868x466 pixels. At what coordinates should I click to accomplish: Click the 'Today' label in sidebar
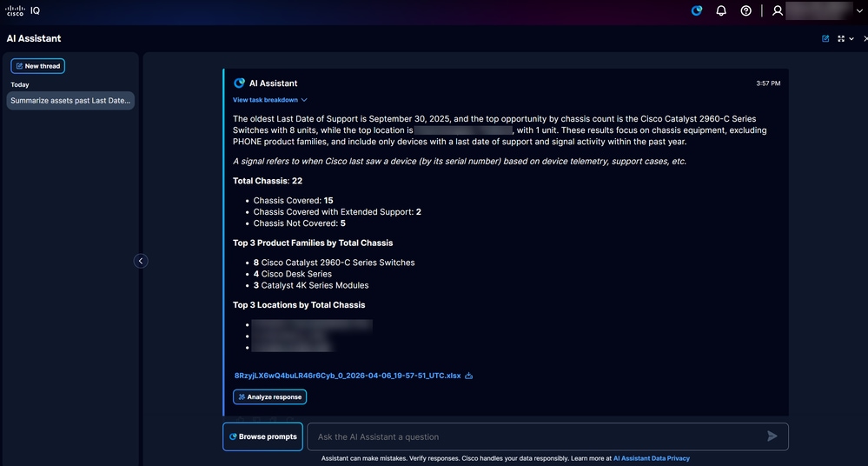[19, 85]
